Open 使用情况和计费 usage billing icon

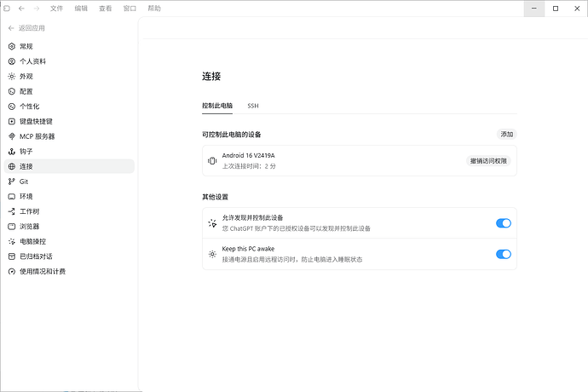(x=12, y=271)
